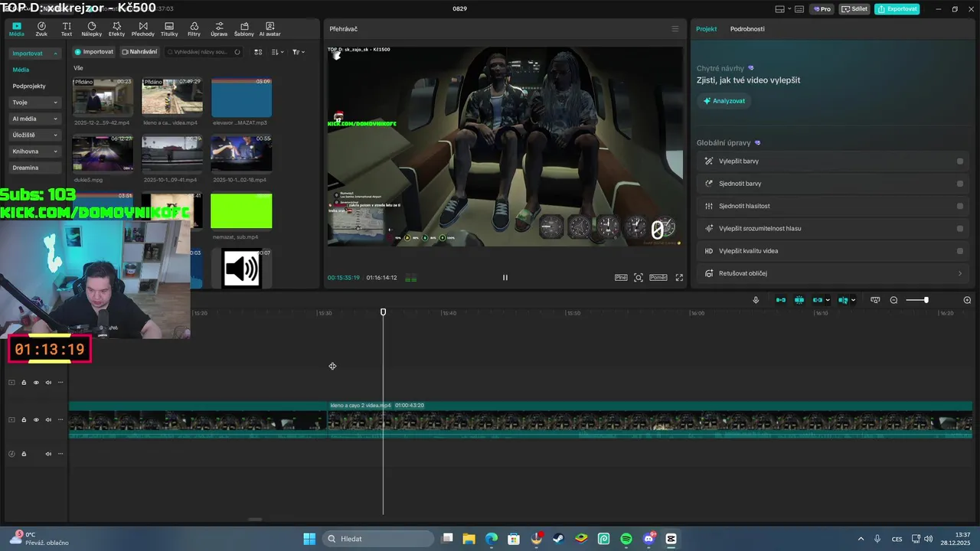Open Spotify from the taskbar
Viewport: 980px width, 551px height.
coord(626,539)
